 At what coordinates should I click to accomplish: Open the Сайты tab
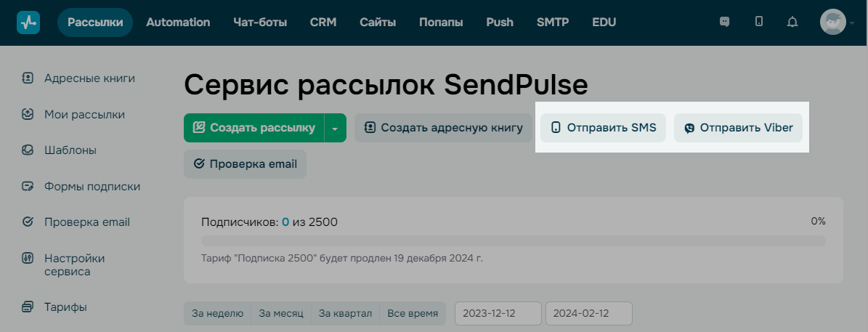point(378,23)
